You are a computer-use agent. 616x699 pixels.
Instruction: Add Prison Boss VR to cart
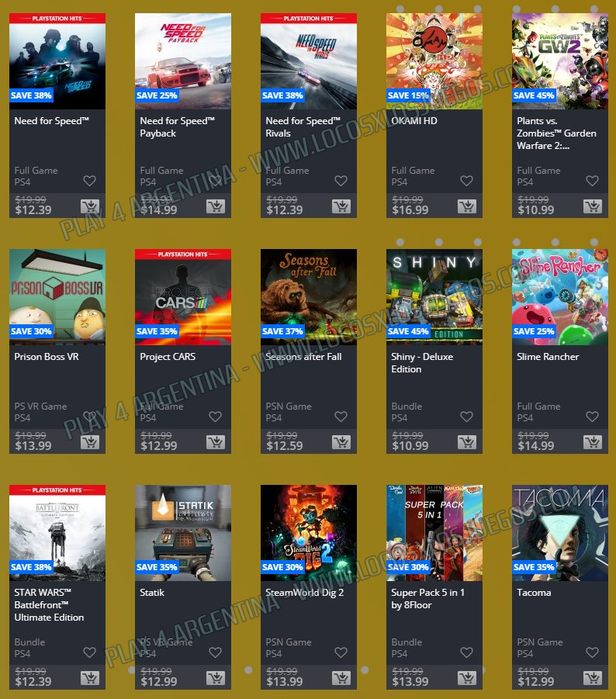tap(89, 442)
